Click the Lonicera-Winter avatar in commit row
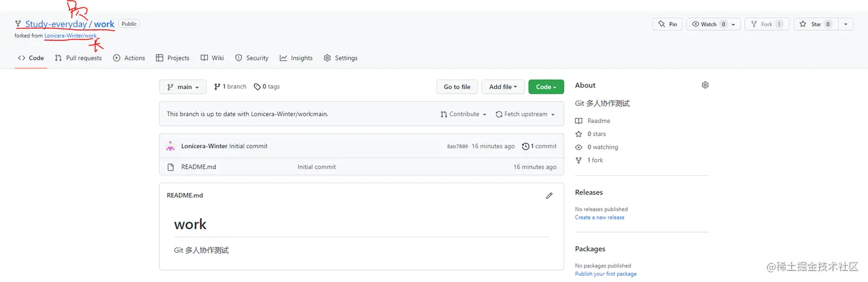868x282 pixels. [170, 146]
